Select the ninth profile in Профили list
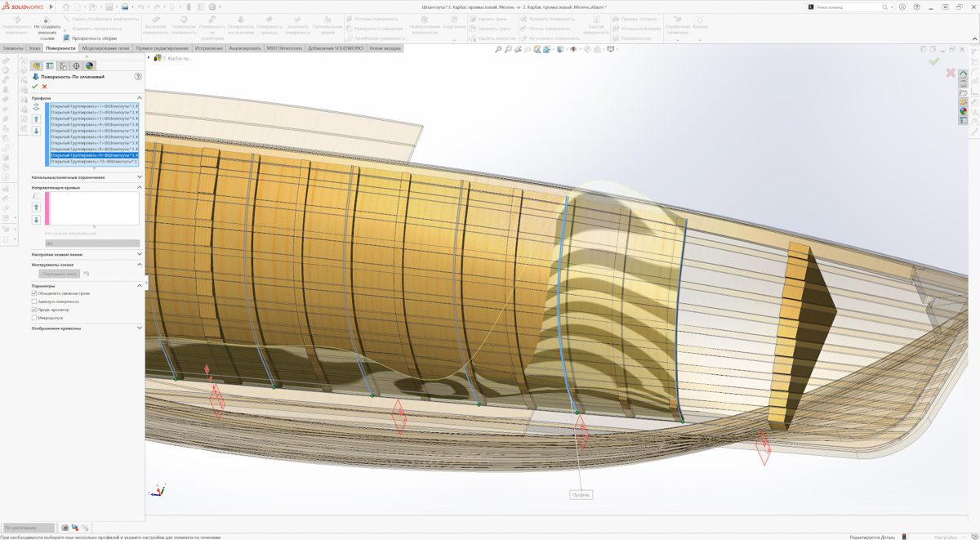The height and width of the screenshot is (540, 980). click(94, 155)
